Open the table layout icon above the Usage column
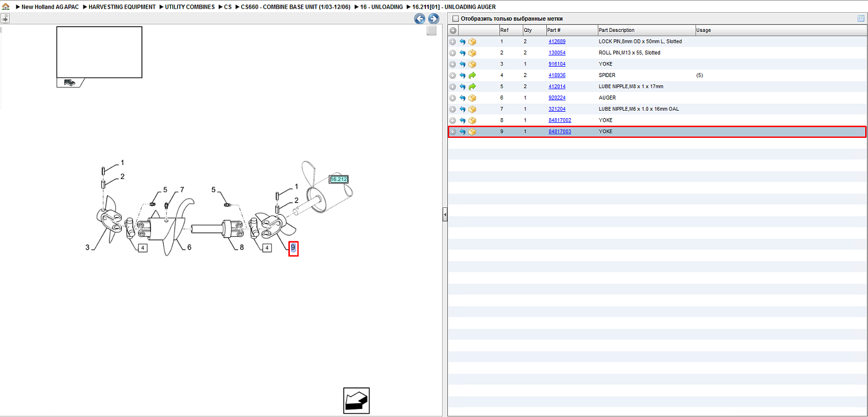The width and height of the screenshot is (868, 417). pos(861,19)
